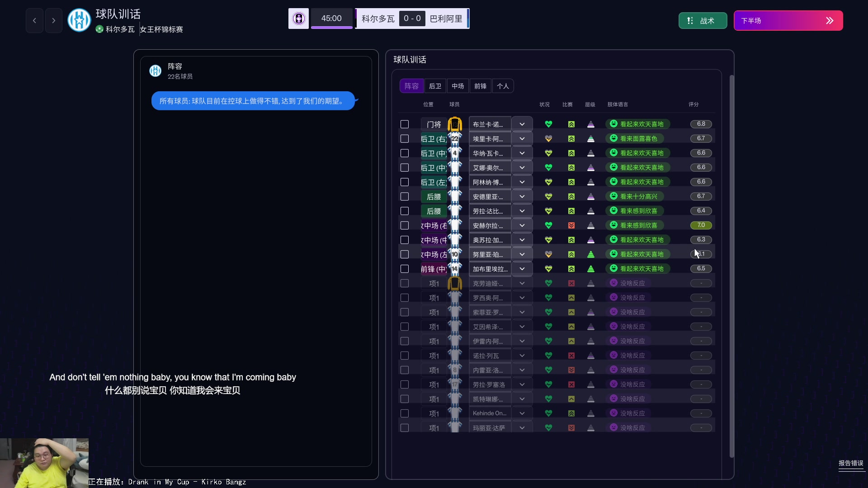Click the smiley body language icon for 门将
868x488 pixels.
click(x=613, y=124)
